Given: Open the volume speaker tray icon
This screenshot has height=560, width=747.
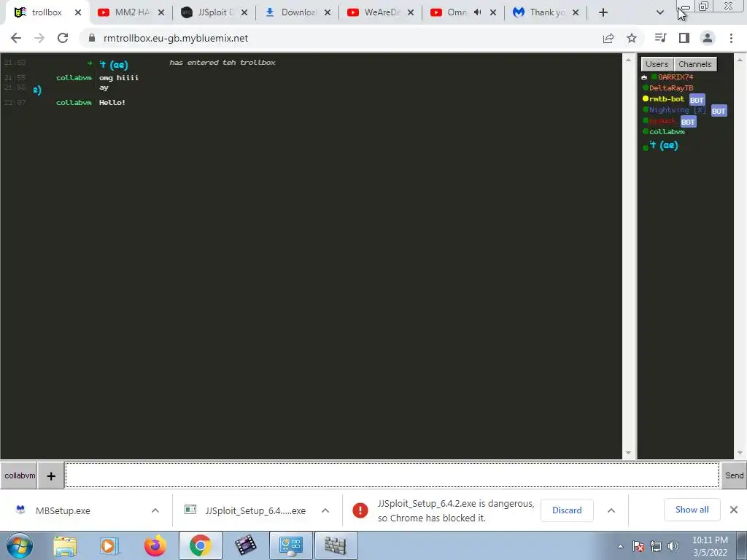Looking at the screenshot, I should pyautogui.click(x=673, y=546).
